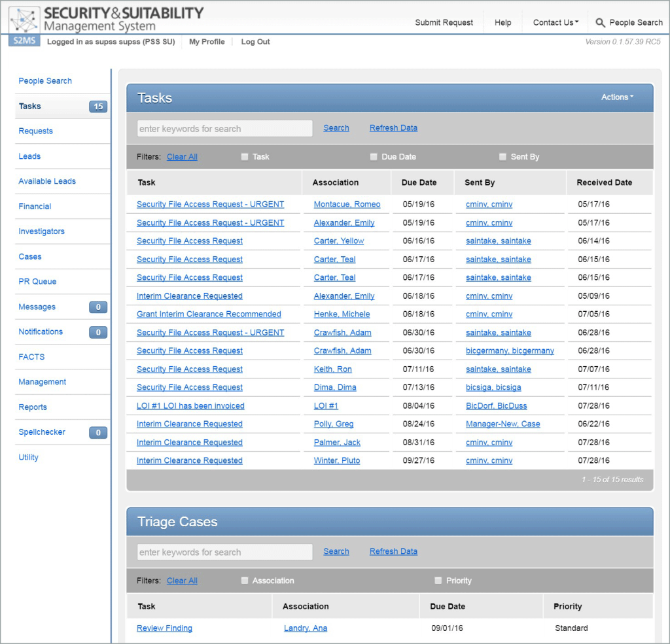Select Available Leads in the sidebar
Viewport: 670px width, 644px height.
47,181
